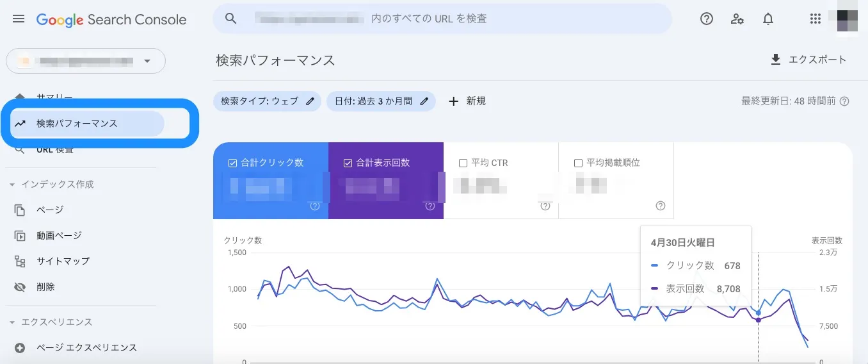Click the 動画ページ video icon

20,236
